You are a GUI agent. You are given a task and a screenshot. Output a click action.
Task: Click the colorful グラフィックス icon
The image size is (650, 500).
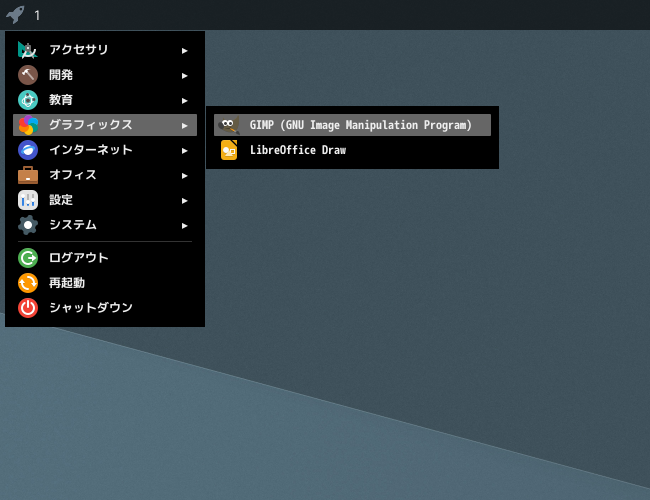pyautogui.click(x=28, y=125)
